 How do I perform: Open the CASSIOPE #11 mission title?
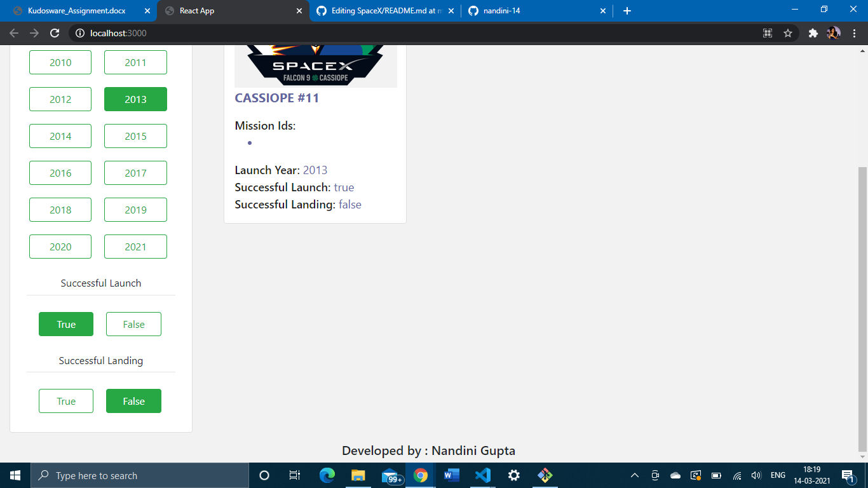[x=277, y=98]
